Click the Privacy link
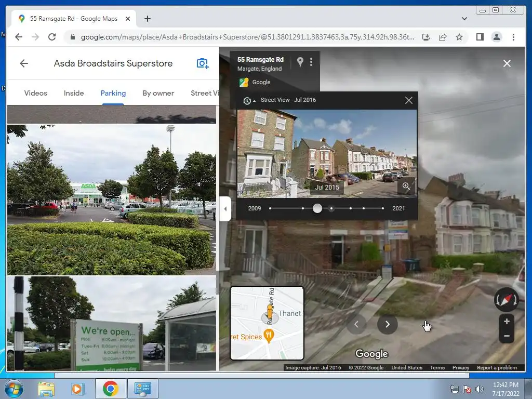Viewport: 532px width, 399px height. point(461,367)
